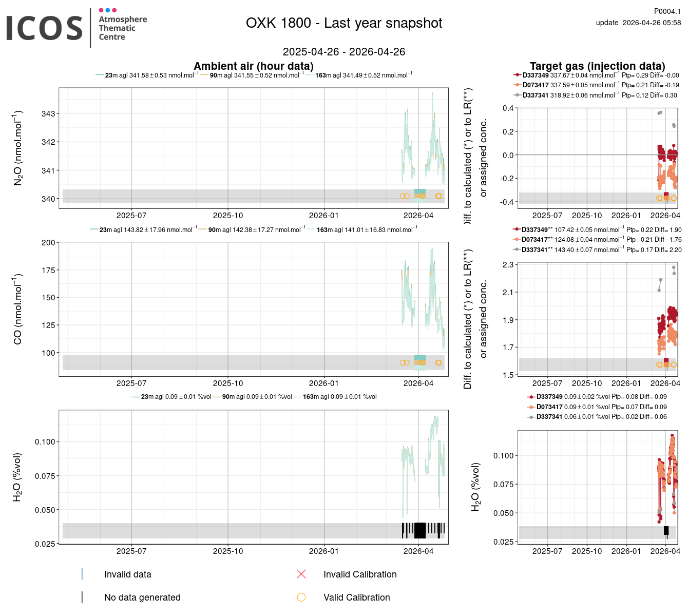Click the three colored dots above Atmosphere Thematic Centre
688x616 pixels.
[x=107, y=10]
